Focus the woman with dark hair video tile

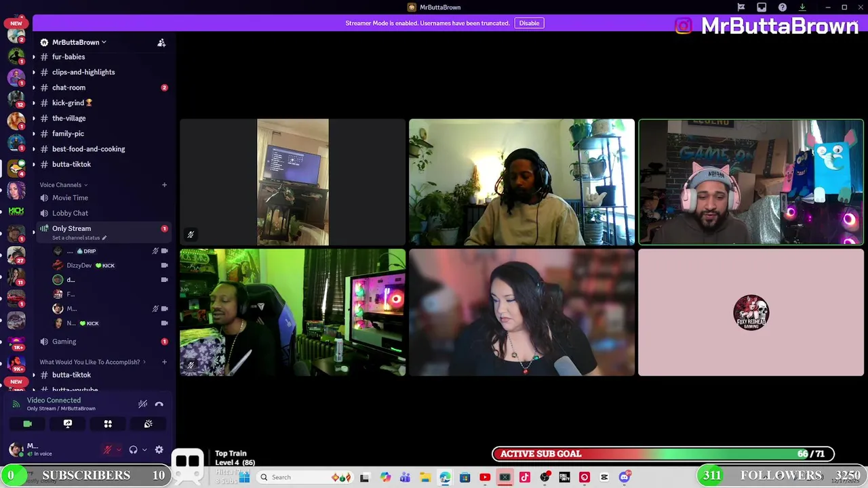(x=521, y=312)
